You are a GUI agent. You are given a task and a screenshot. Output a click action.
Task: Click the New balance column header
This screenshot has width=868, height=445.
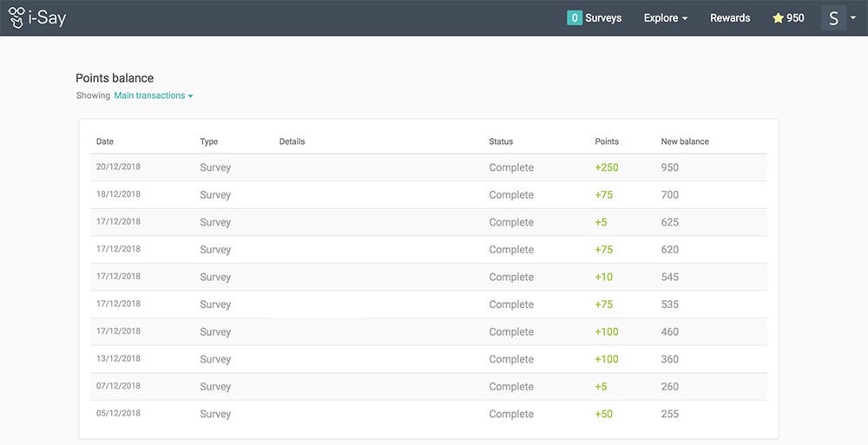tap(684, 141)
